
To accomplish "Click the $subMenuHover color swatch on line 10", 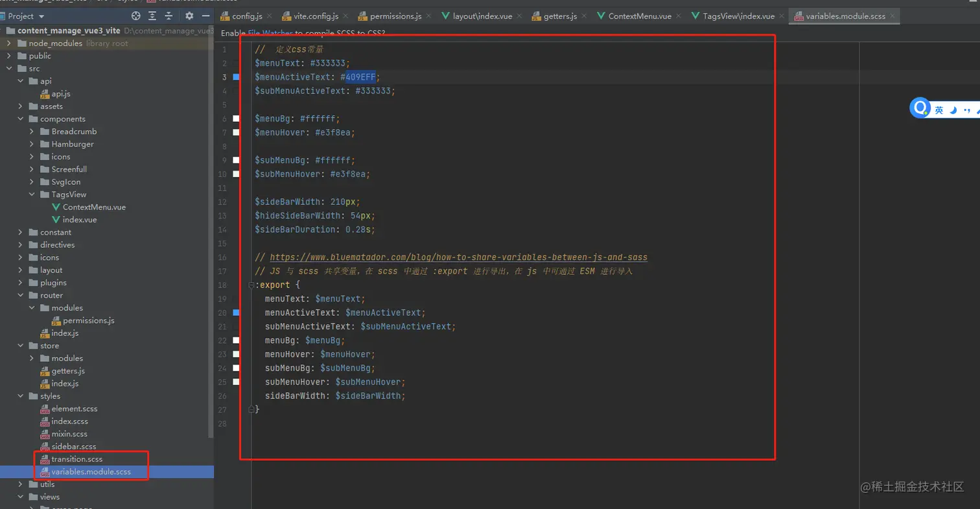I will point(237,174).
